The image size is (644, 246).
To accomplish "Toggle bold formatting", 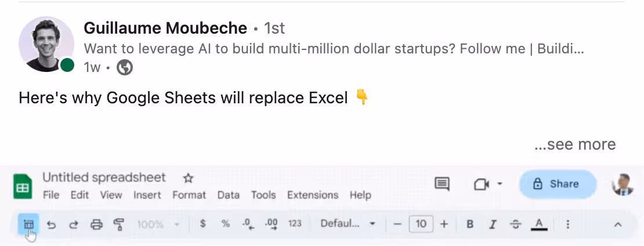I will (x=471, y=224).
